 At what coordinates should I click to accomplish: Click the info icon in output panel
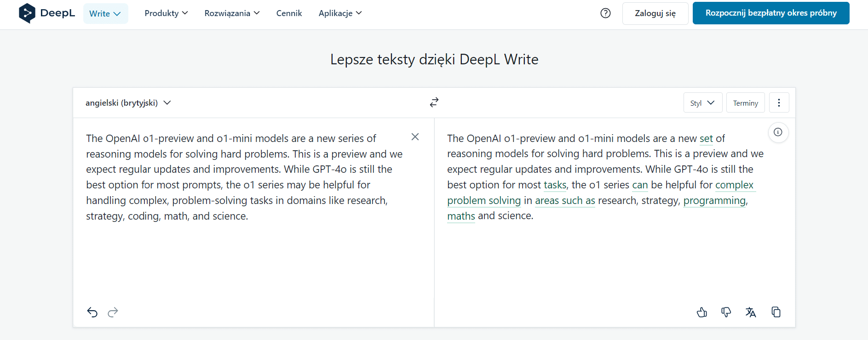tap(778, 132)
